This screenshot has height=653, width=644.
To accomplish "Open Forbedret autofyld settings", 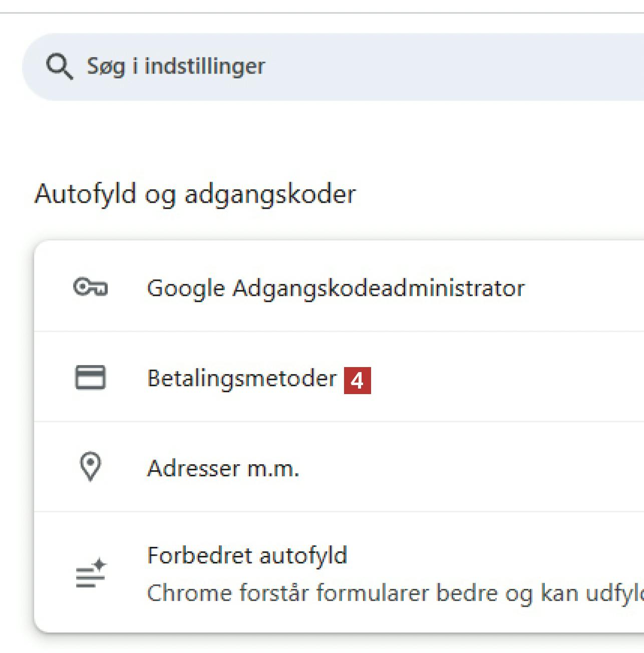I will (247, 555).
